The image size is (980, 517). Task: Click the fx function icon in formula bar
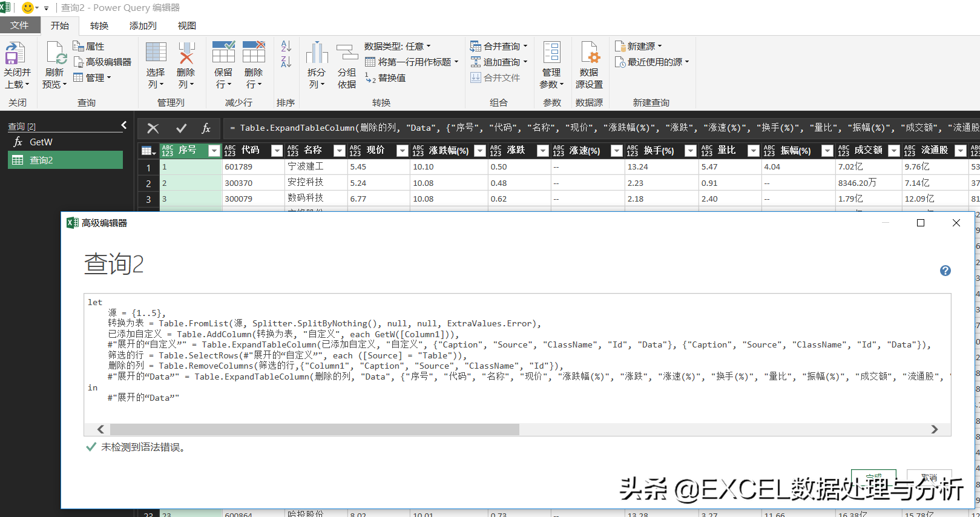pyautogui.click(x=206, y=128)
